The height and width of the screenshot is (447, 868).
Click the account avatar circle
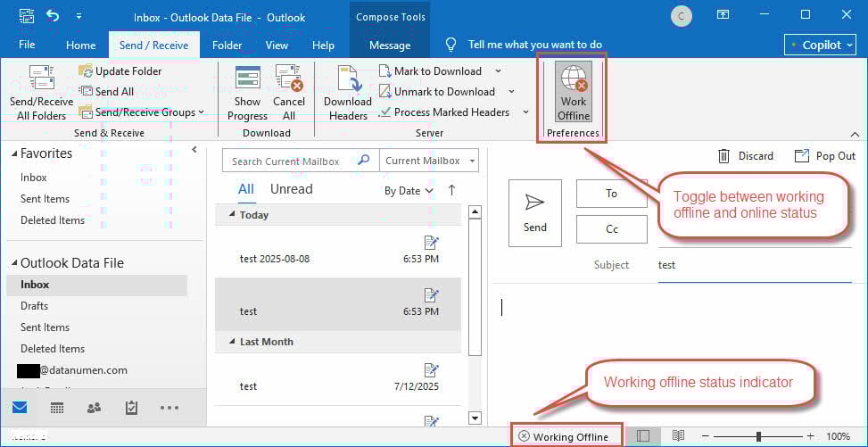click(x=681, y=16)
